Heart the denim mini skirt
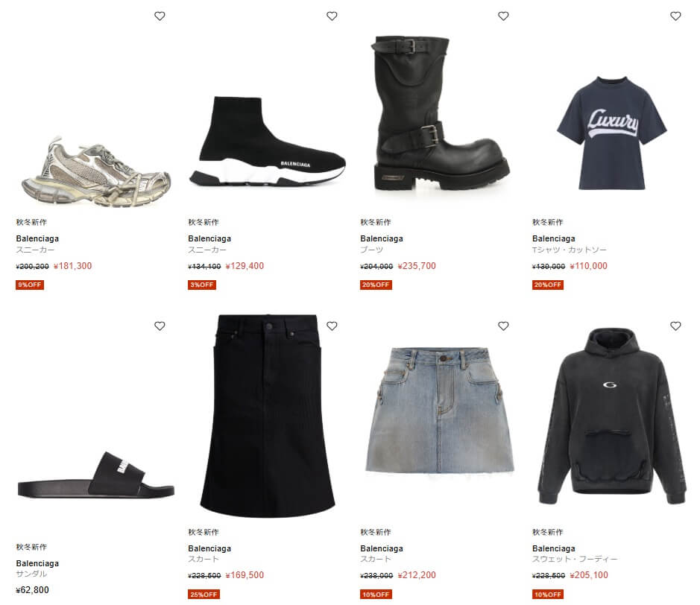700x605 pixels. [503, 326]
